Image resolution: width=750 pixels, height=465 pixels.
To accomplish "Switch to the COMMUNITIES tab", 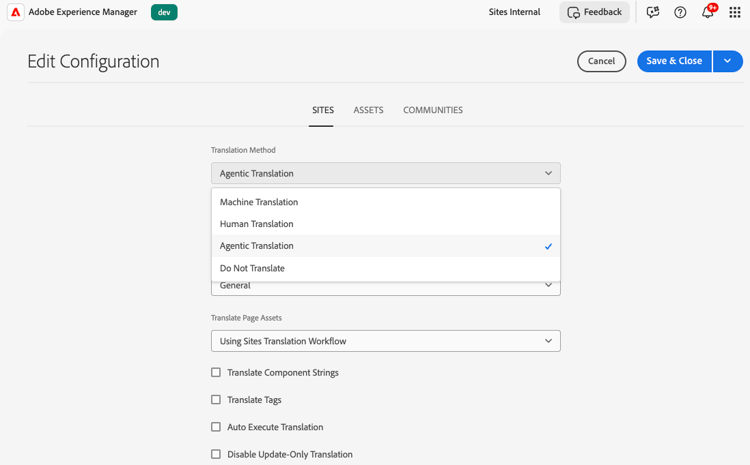I will pyautogui.click(x=433, y=110).
